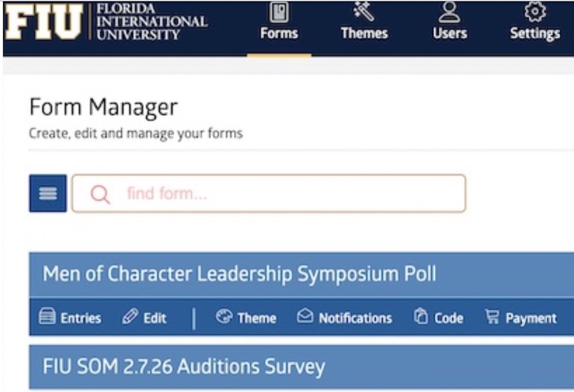574x392 pixels.
Task: Click the Settings gear icon
Action: (535, 11)
